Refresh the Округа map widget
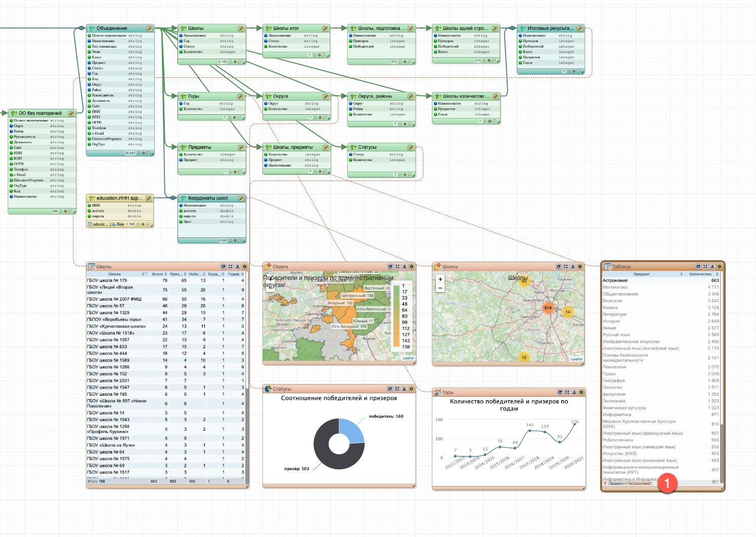 [390, 267]
